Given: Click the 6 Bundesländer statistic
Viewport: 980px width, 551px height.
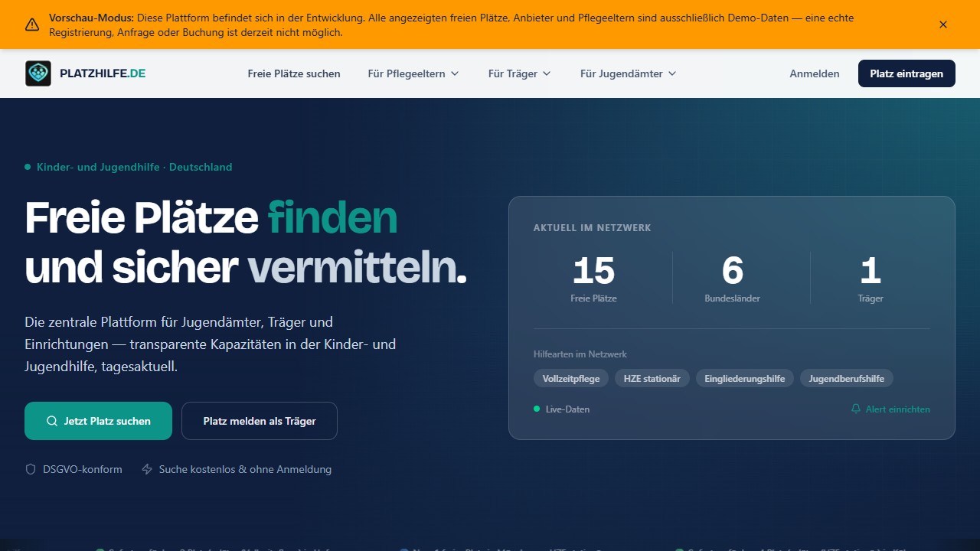Looking at the screenshot, I should [733, 278].
